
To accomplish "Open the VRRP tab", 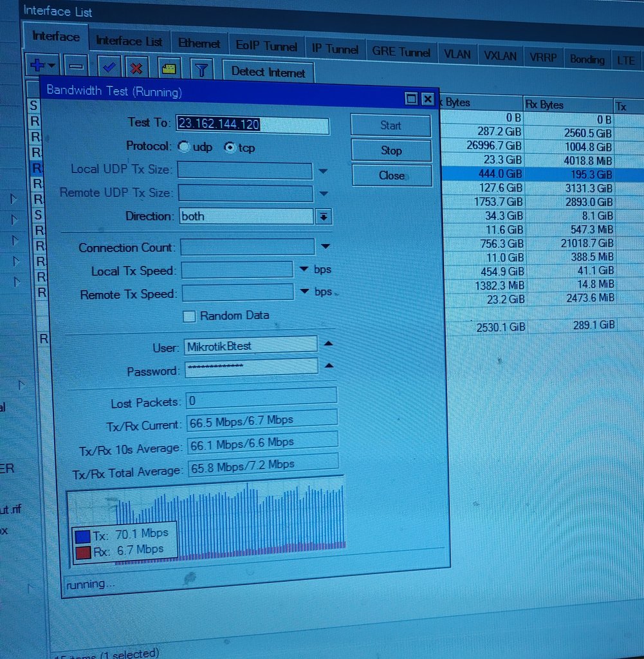I will point(543,57).
